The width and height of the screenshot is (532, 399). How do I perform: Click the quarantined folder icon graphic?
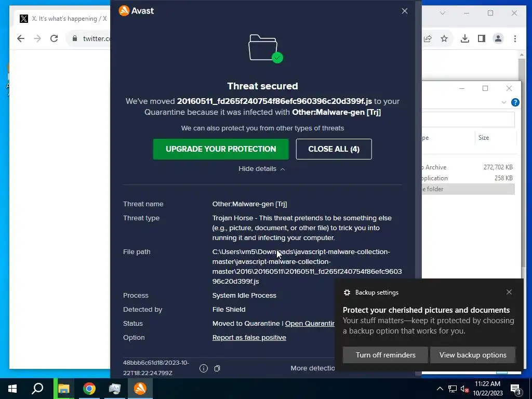[x=265, y=48]
